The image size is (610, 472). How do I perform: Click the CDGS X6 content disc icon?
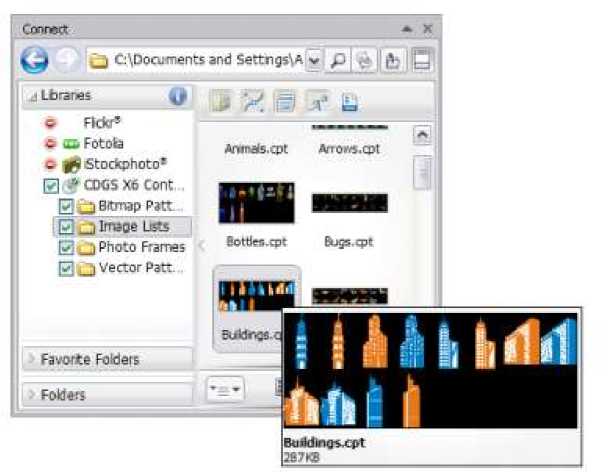click(71, 185)
